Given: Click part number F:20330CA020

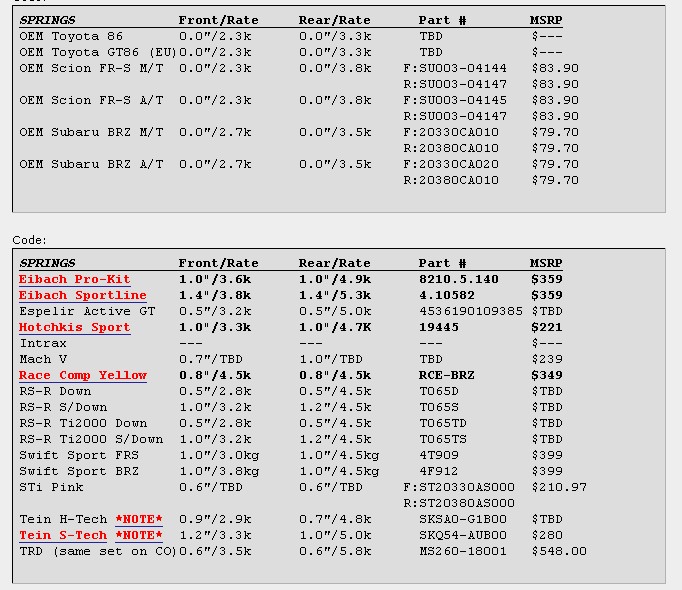Looking at the screenshot, I should point(451,164).
